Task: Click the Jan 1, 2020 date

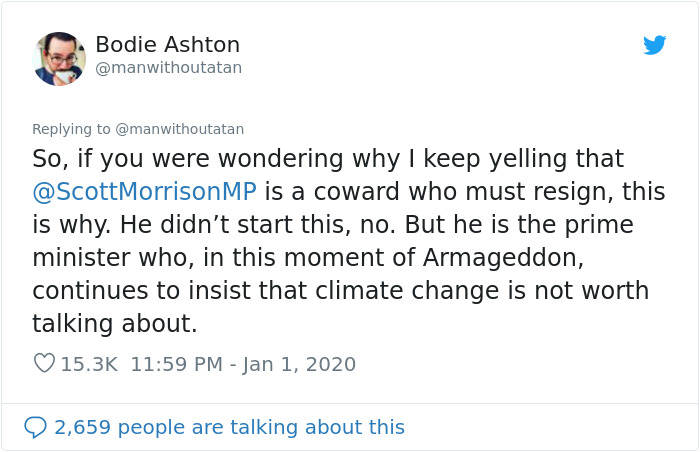Action: point(299,364)
